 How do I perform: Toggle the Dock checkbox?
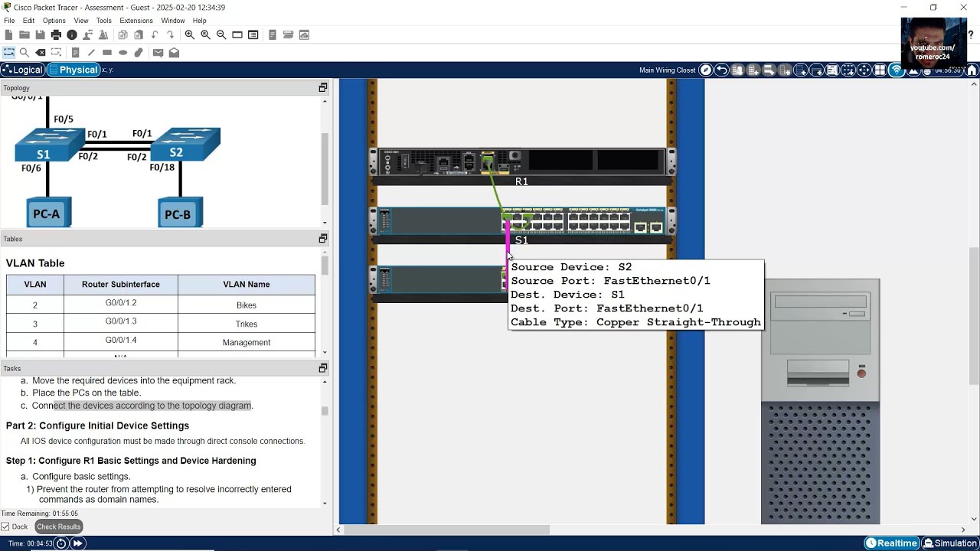point(5,527)
